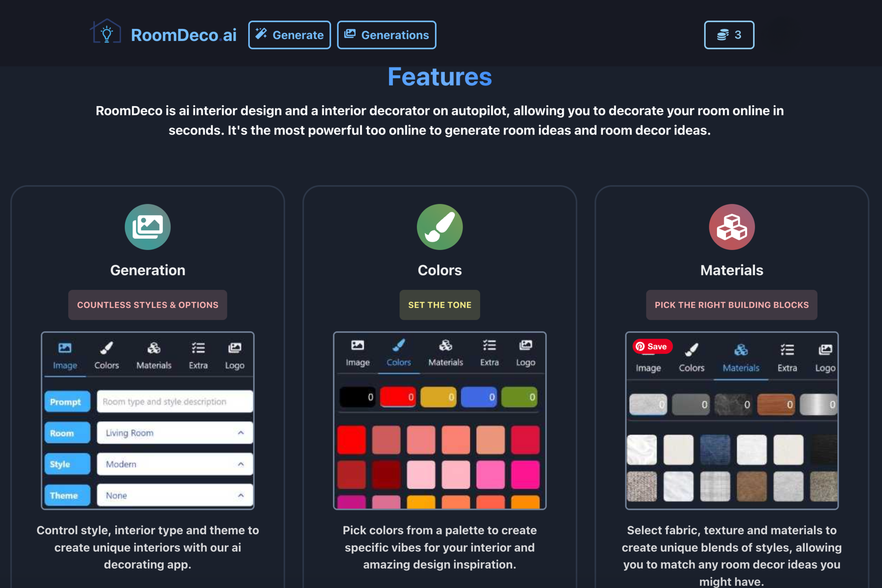Expand the Theme dropdown showing None

click(175, 495)
